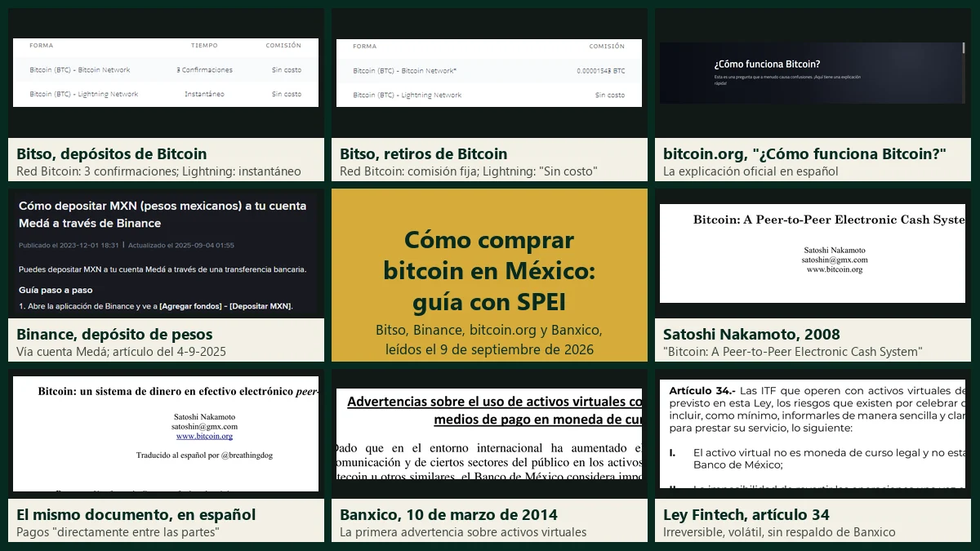Click 'Publicado el 2023-12-01 18:31' date

click(69, 245)
